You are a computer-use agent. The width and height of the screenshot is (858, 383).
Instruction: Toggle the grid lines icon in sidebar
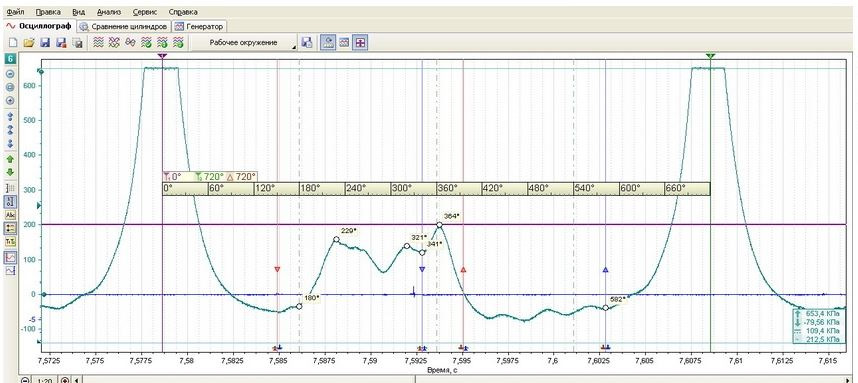click(x=10, y=188)
